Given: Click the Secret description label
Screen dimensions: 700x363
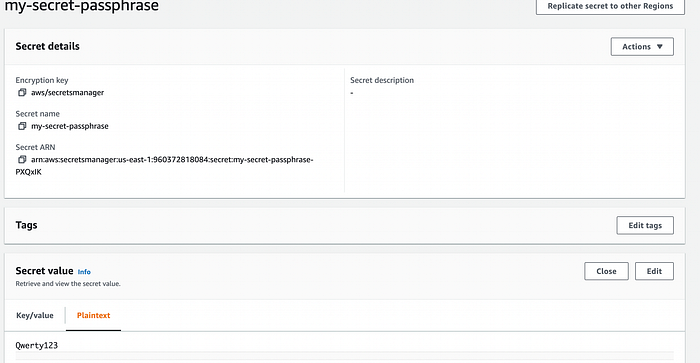Looking at the screenshot, I should point(382,80).
